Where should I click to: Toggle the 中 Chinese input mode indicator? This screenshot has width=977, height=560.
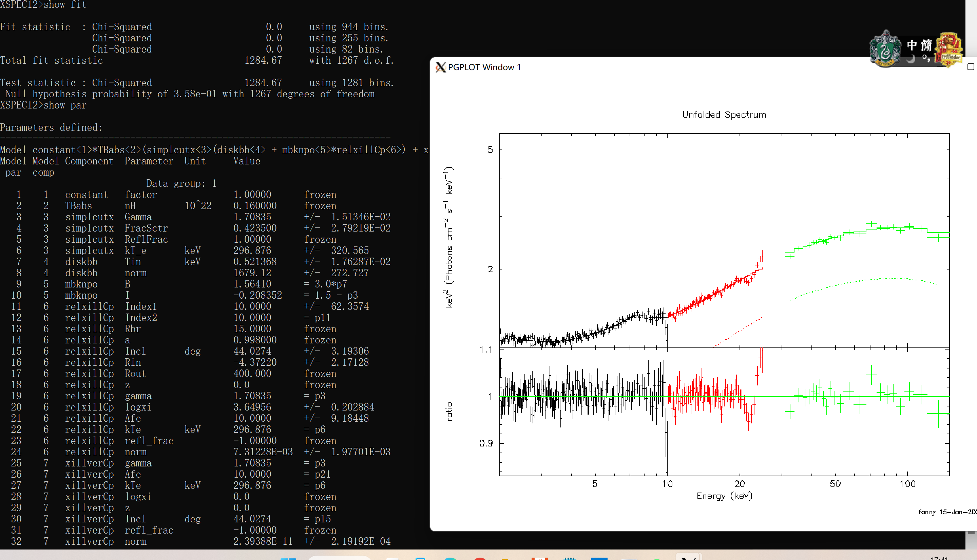click(x=912, y=45)
